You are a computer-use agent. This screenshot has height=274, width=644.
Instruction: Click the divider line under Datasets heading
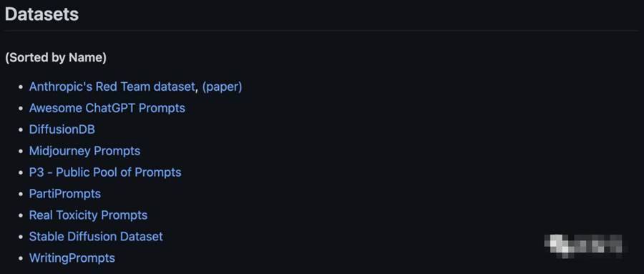(322, 30)
